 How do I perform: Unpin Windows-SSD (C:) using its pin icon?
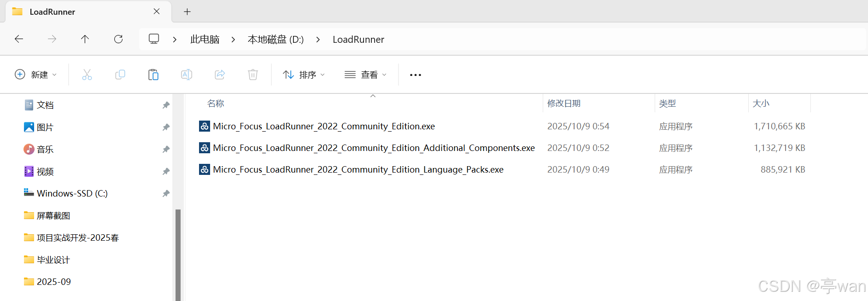click(166, 193)
